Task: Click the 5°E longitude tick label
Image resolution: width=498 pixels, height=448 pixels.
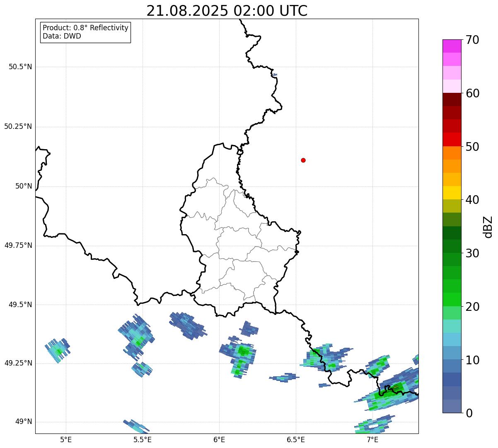Action: (x=66, y=439)
